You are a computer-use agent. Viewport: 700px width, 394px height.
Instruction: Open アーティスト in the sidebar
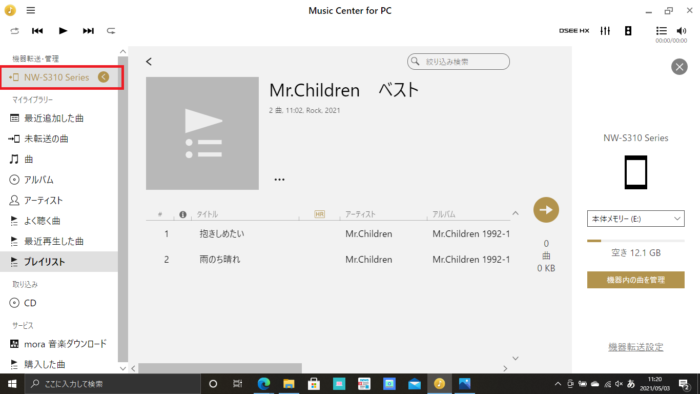coord(43,200)
